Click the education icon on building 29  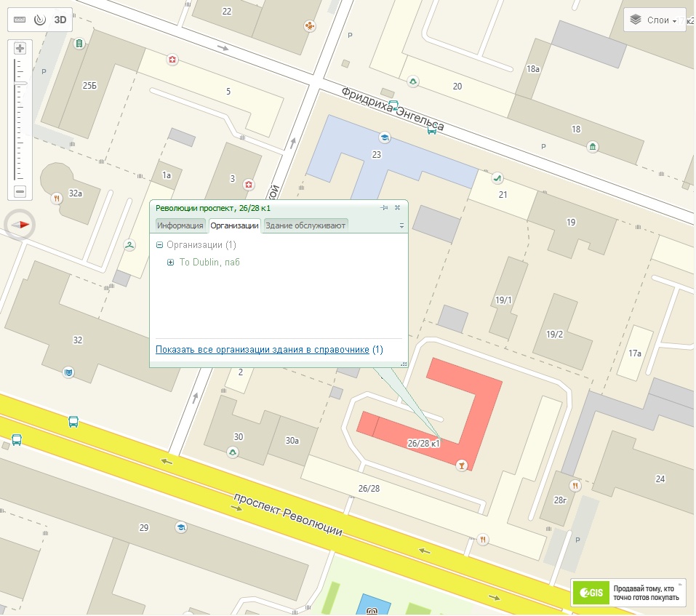pyautogui.click(x=181, y=527)
